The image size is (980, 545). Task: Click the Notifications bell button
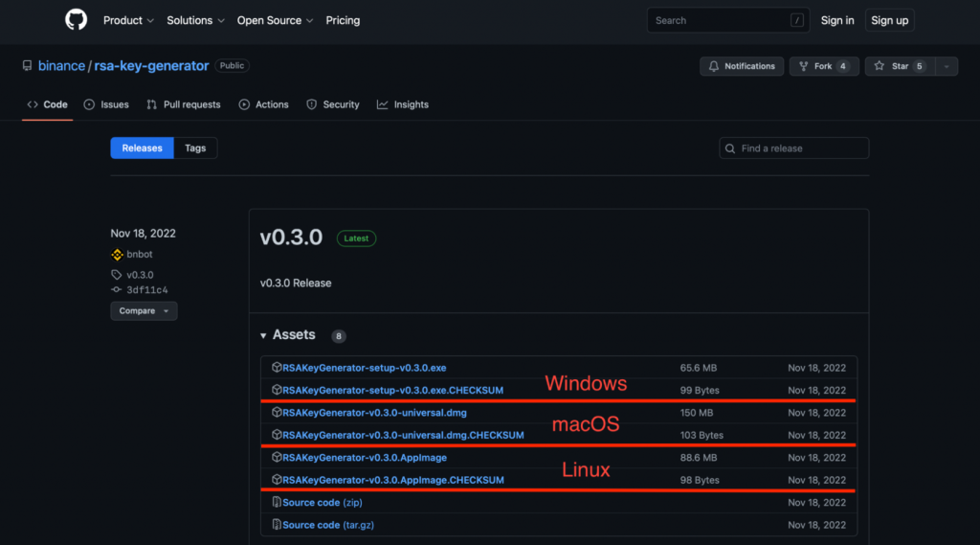[742, 66]
